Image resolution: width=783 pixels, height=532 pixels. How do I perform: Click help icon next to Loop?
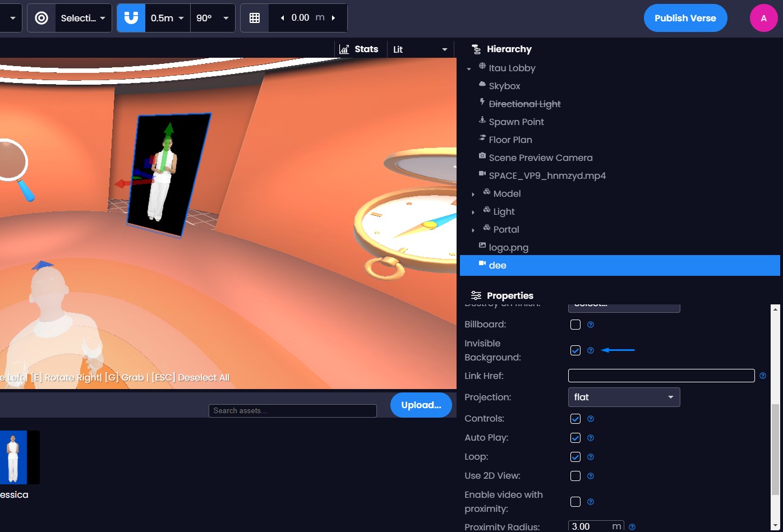click(x=591, y=457)
